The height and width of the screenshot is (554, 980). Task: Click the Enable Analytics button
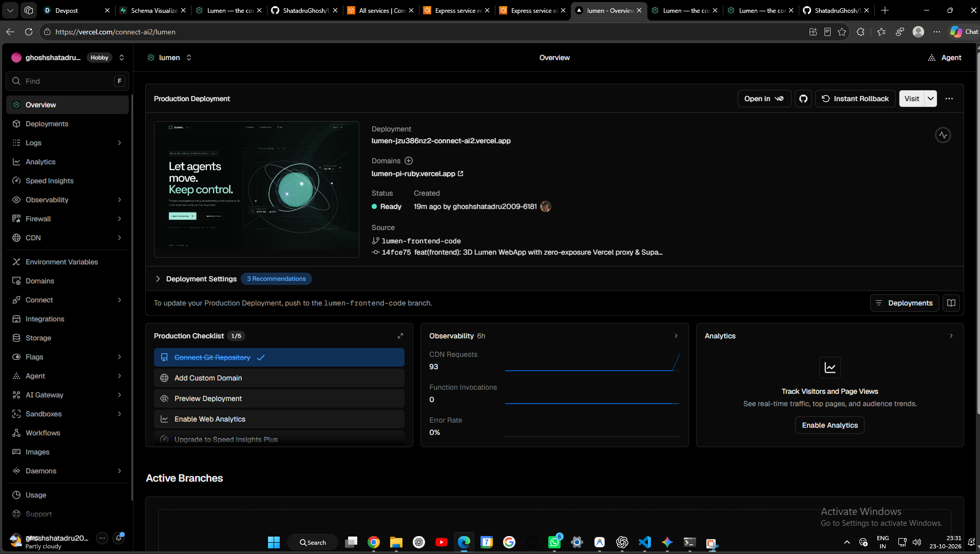830,425
